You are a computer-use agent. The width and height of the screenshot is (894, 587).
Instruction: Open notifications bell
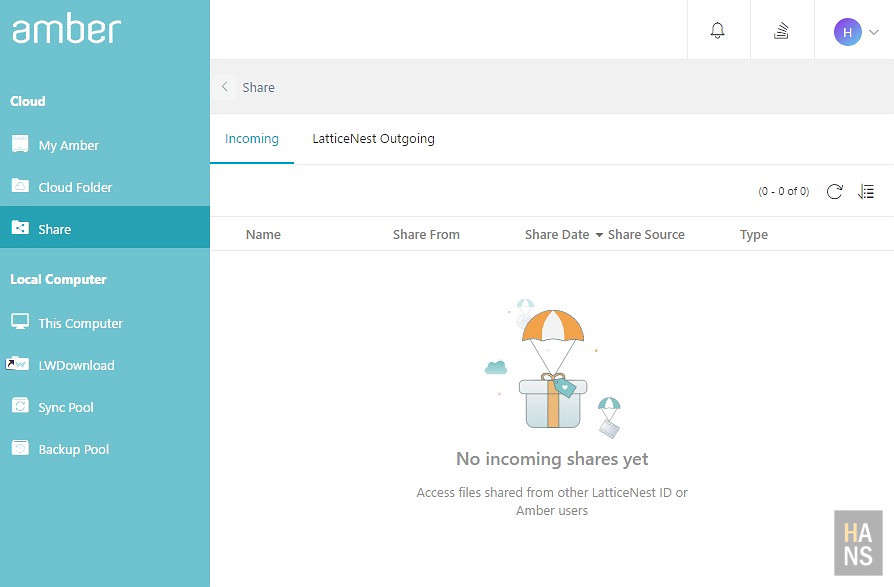pyautogui.click(x=717, y=30)
